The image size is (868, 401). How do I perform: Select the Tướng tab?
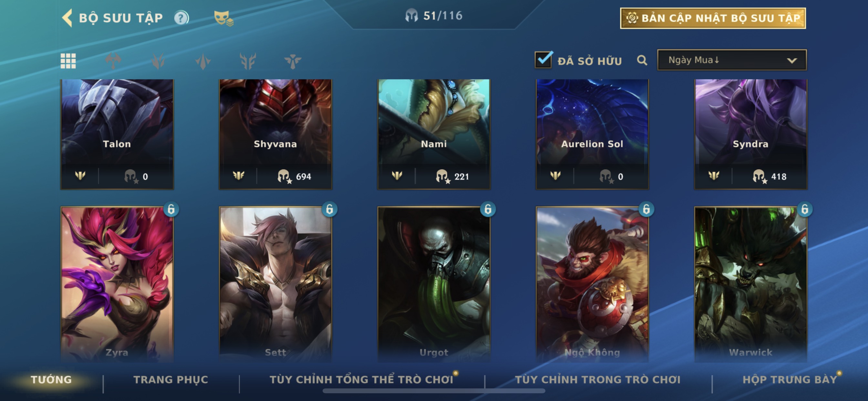point(51,379)
